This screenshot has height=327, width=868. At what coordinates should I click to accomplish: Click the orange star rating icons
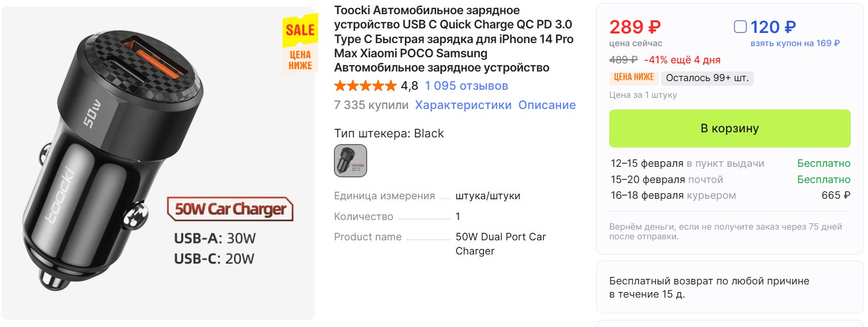[x=365, y=86]
